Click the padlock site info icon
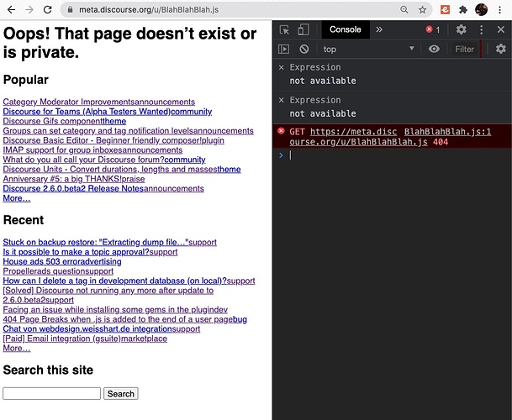Viewport: 512px width, 420px height. (70, 10)
